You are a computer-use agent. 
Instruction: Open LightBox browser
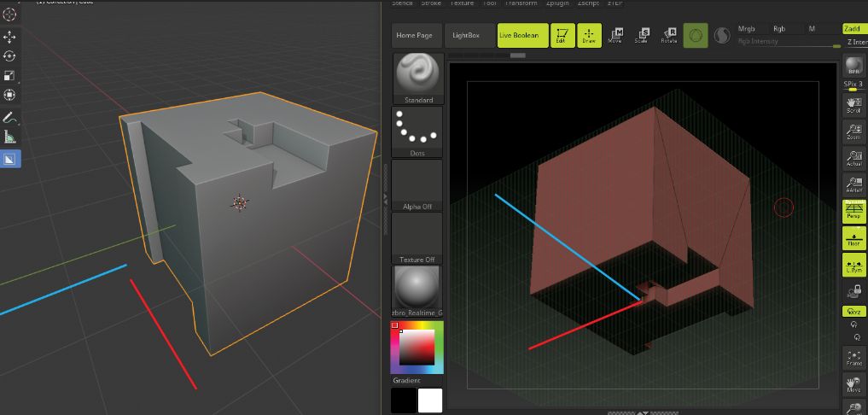pos(466,35)
